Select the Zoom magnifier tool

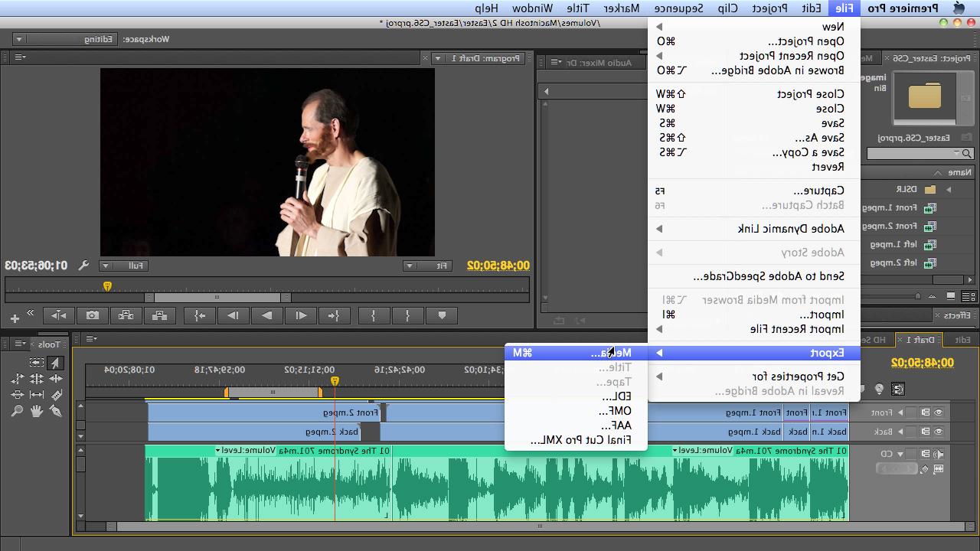pyautogui.click(x=17, y=410)
